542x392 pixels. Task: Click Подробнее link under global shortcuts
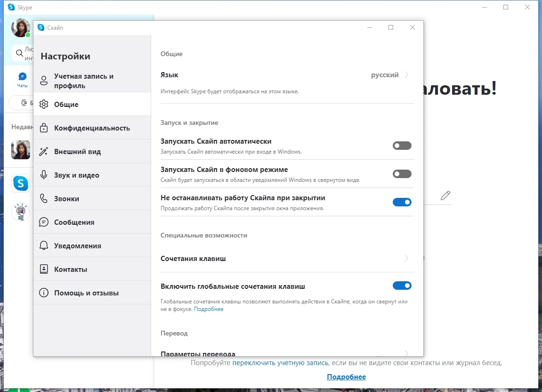click(x=209, y=309)
